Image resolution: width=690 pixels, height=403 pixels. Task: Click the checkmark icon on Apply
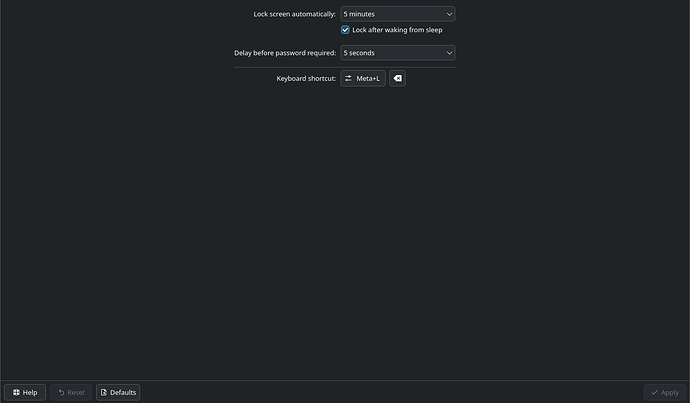[654, 392]
